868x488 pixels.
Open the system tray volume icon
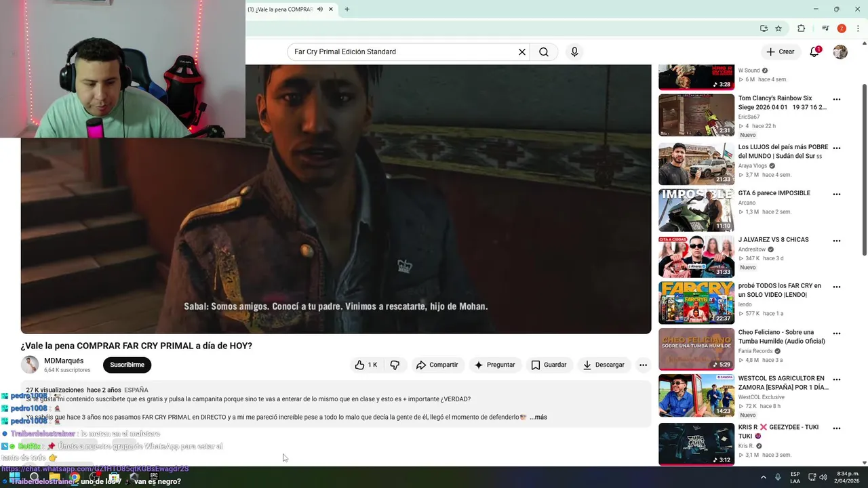coord(823,477)
